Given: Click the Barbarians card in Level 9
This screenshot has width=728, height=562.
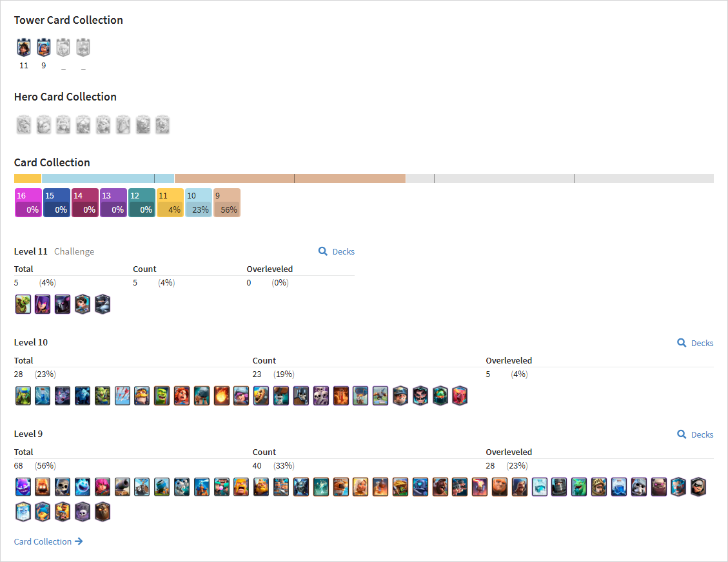Looking at the screenshot, I should (241, 487).
